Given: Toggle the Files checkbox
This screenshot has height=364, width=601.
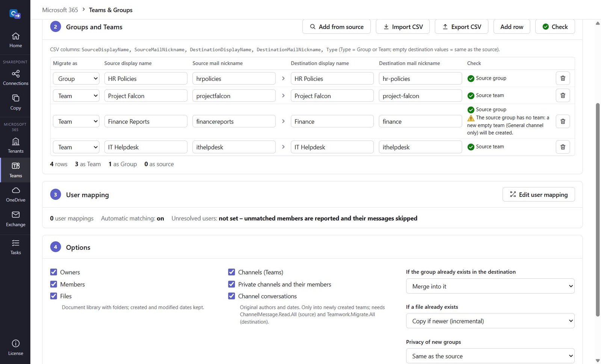Looking at the screenshot, I should pyautogui.click(x=54, y=296).
